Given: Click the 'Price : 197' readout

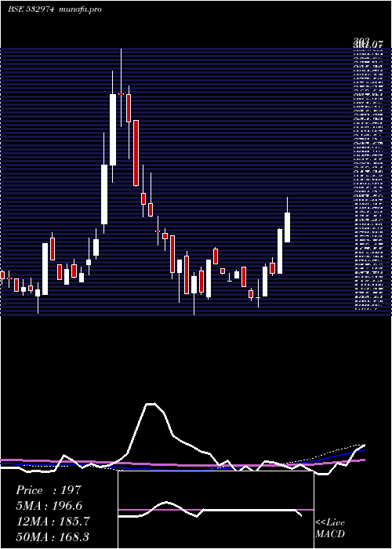Looking at the screenshot, I should (x=49, y=490).
